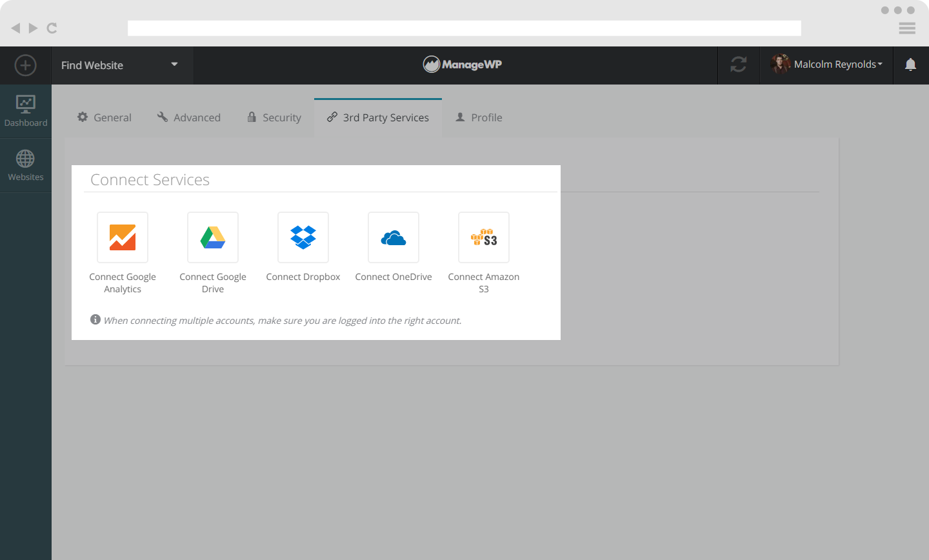Click the Connect Amazon S3 label
Viewport: 929px width, 560px height.
(484, 283)
